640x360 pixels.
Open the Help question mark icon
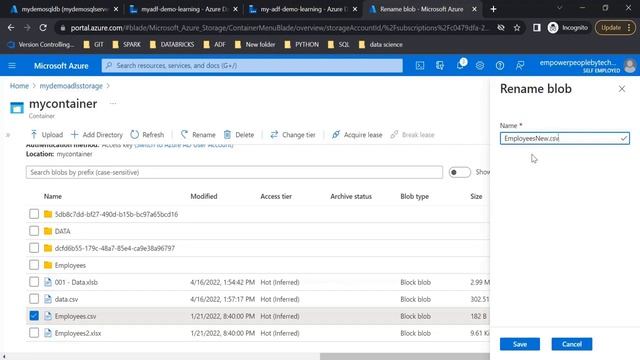point(500,65)
